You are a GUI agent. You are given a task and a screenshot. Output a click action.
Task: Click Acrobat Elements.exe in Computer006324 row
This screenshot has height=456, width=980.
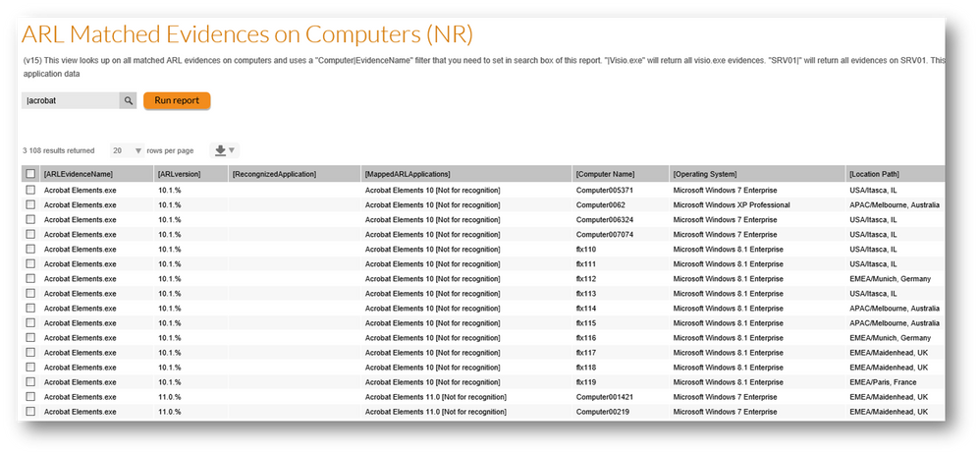click(80, 219)
